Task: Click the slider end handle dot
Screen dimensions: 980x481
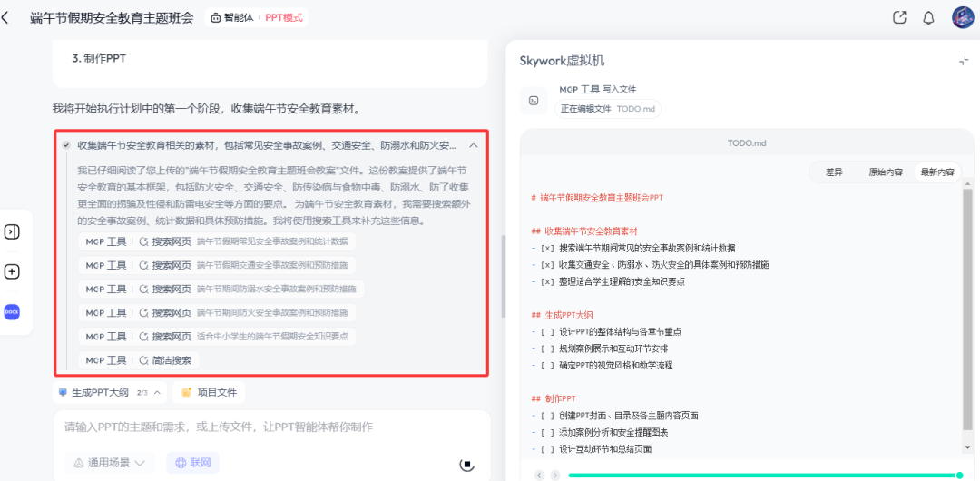Action: [x=960, y=476]
